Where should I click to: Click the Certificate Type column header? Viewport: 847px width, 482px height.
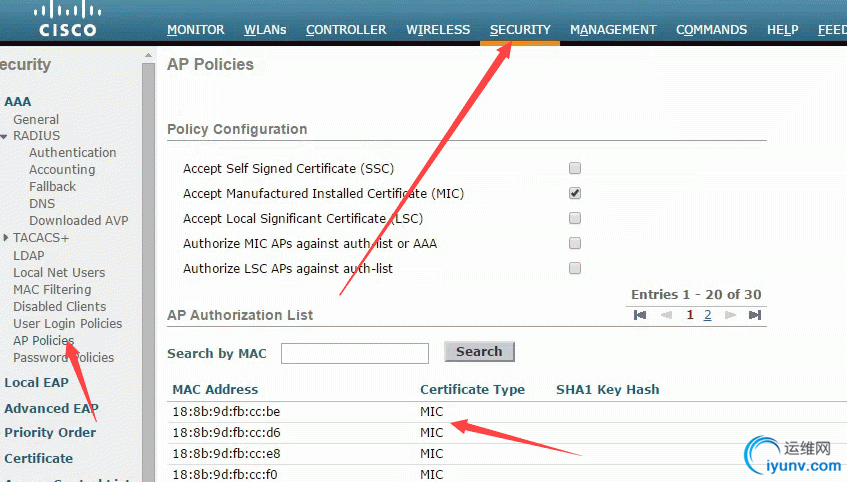click(473, 390)
